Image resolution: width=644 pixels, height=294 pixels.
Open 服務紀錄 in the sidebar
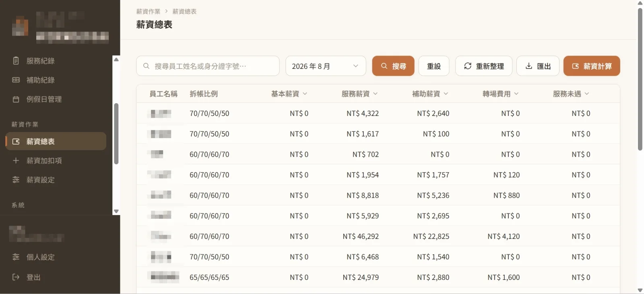click(x=56, y=61)
